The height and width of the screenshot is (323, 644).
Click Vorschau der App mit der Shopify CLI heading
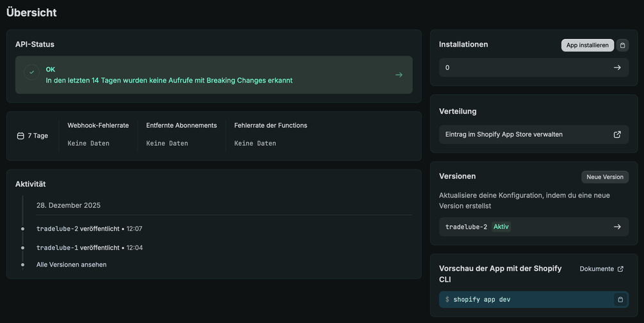tap(500, 274)
